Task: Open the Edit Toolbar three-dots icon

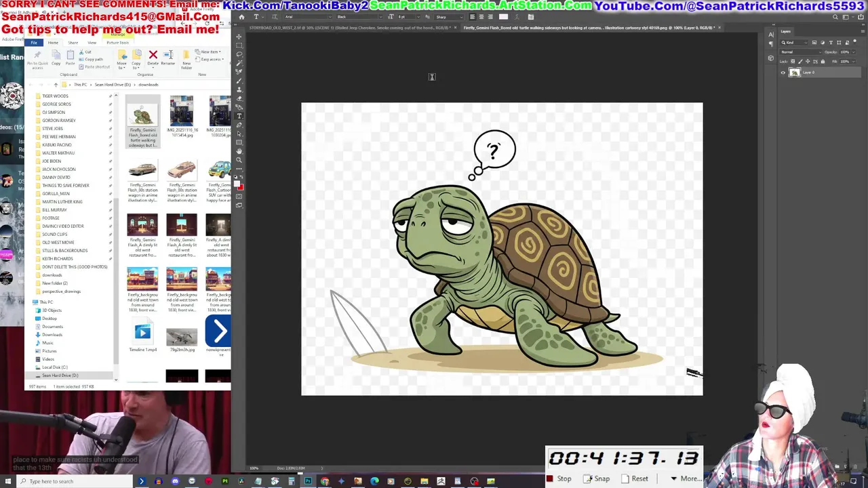Action: tap(239, 168)
